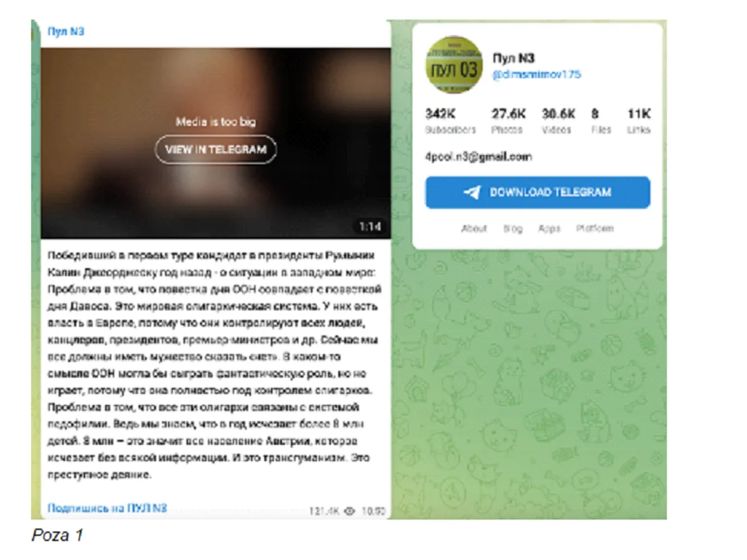Click the blurred video thumbnail
747x560 pixels.
point(215,143)
